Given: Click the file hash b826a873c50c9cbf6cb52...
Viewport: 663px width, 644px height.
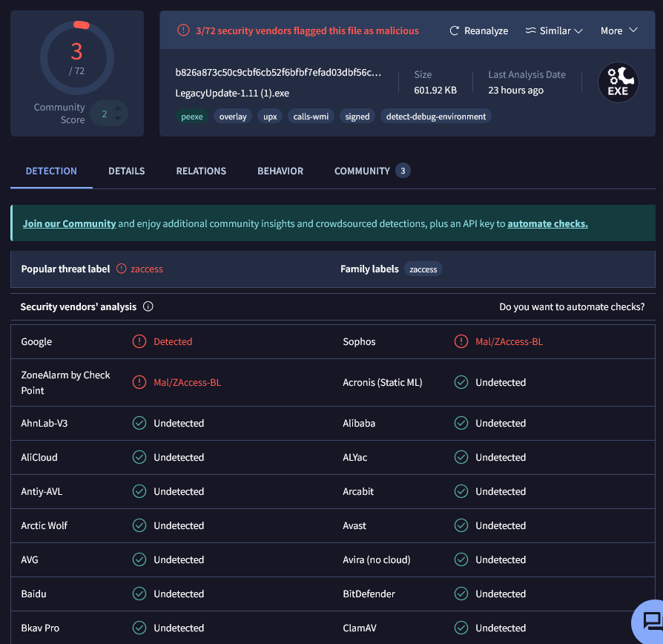Looking at the screenshot, I should coord(278,73).
